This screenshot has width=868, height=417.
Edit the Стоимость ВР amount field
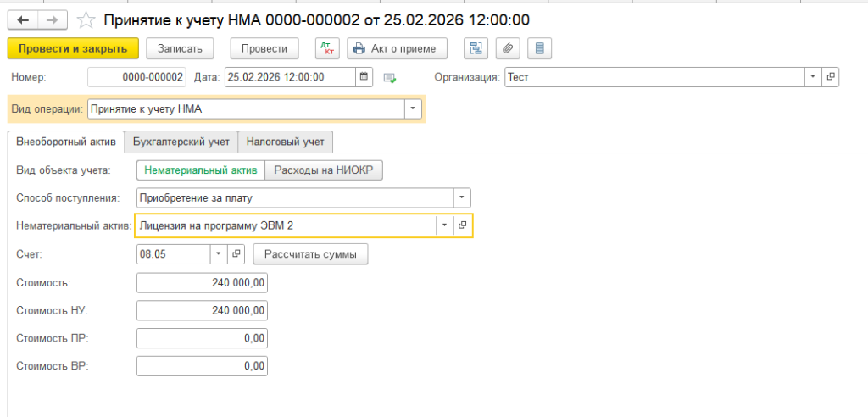(202, 366)
